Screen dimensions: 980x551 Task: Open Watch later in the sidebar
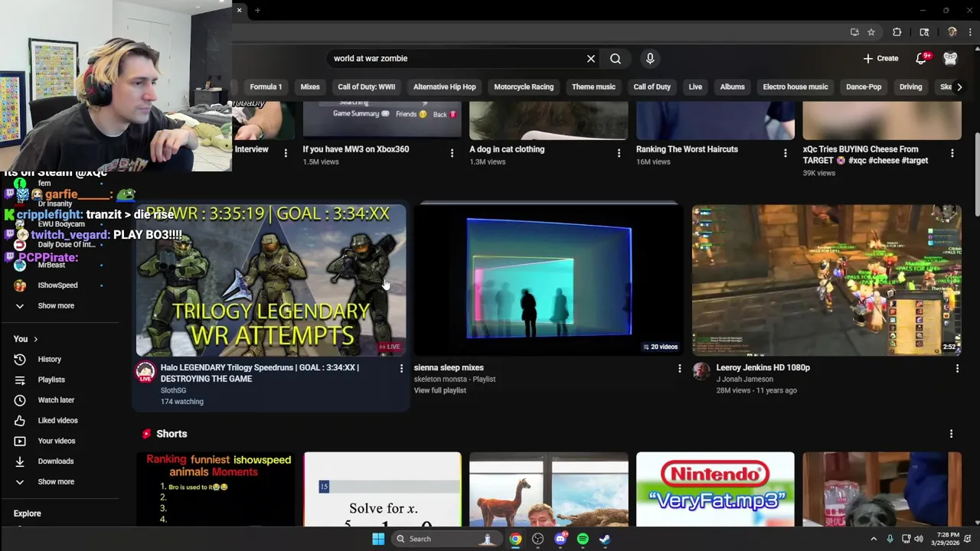pos(56,400)
